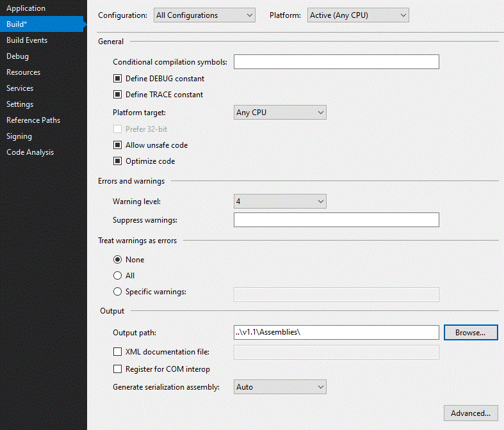Enable XML documentation file checkbox
Screen dimensions: 504x430
(118, 352)
